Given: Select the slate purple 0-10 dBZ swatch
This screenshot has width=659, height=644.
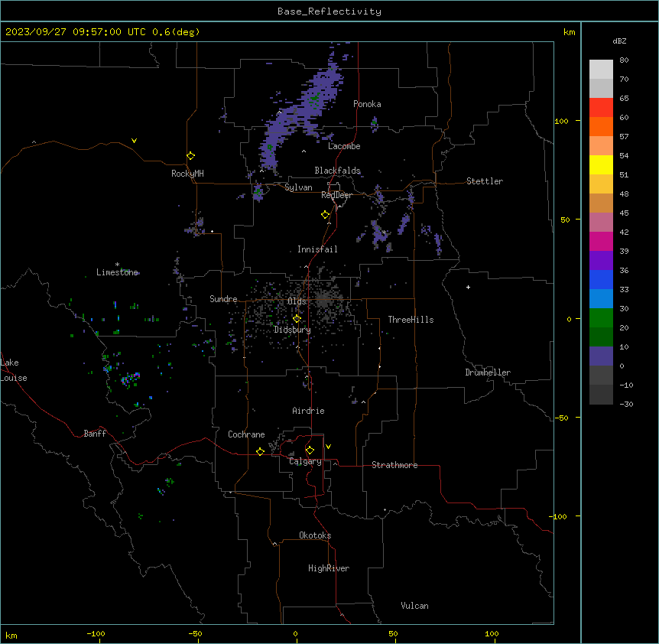Looking at the screenshot, I should coord(601,356).
